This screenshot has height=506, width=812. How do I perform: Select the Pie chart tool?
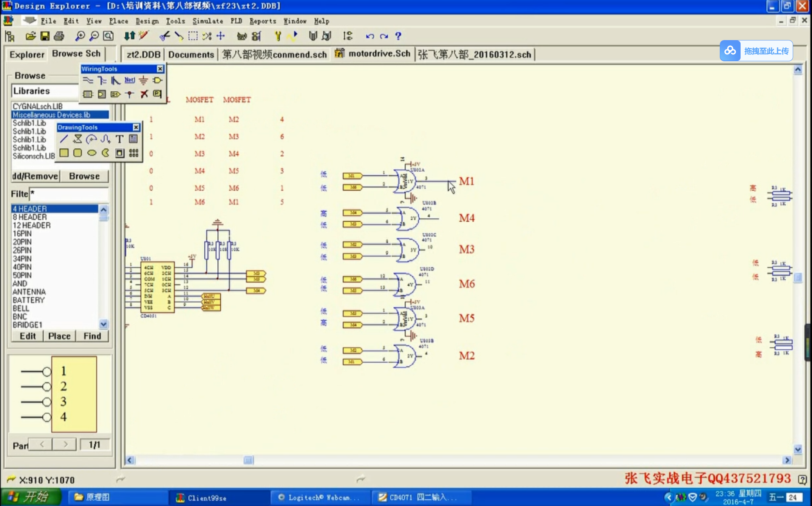(x=105, y=153)
